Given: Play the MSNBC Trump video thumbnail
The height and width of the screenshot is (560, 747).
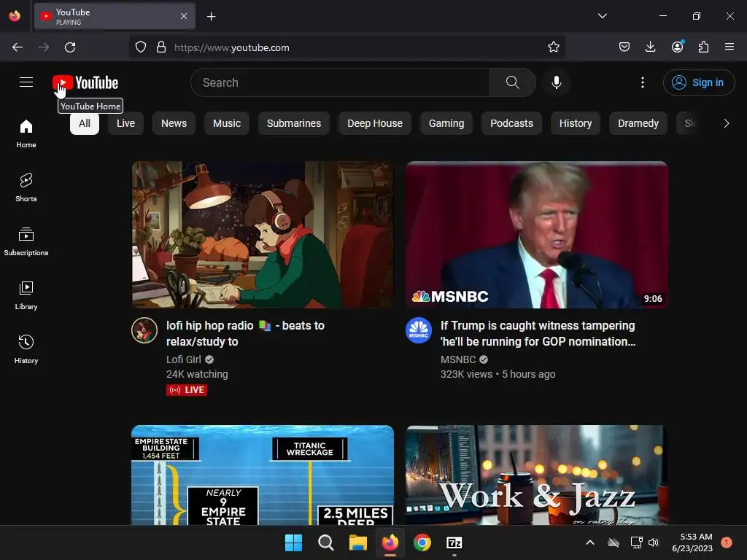Looking at the screenshot, I should pyautogui.click(x=537, y=234).
